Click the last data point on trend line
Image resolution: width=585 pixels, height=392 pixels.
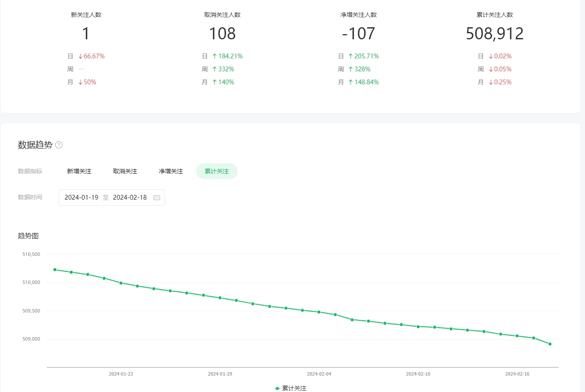(x=550, y=344)
